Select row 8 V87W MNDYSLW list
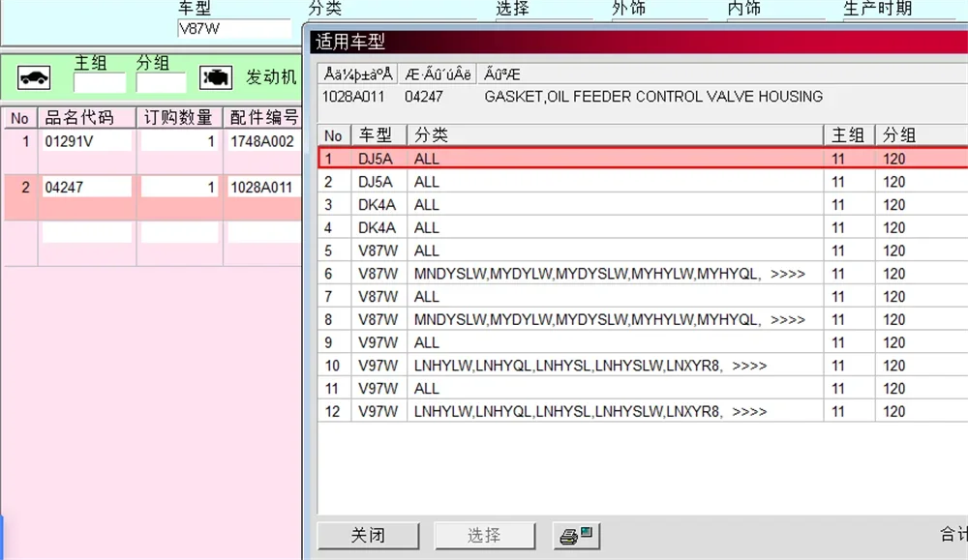The height and width of the screenshot is (560, 968). tap(643, 319)
